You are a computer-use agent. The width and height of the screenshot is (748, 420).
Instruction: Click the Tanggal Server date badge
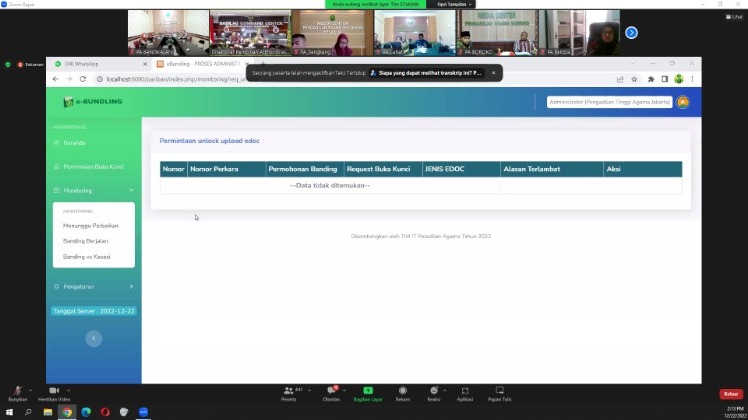pyautogui.click(x=94, y=311)
